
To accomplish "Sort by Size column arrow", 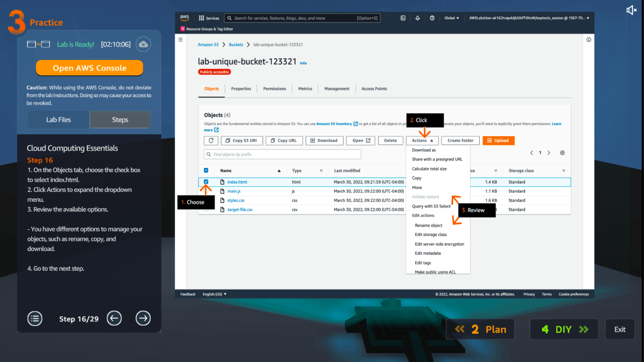I will click(495, 171).
